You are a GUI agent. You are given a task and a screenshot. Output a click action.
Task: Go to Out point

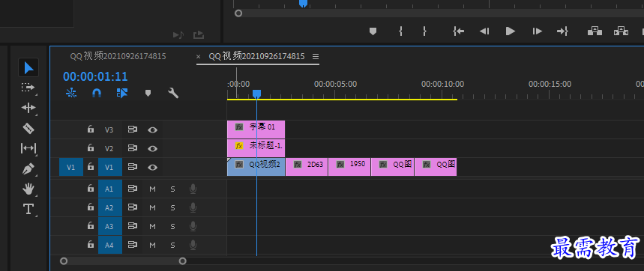(562, 31)
